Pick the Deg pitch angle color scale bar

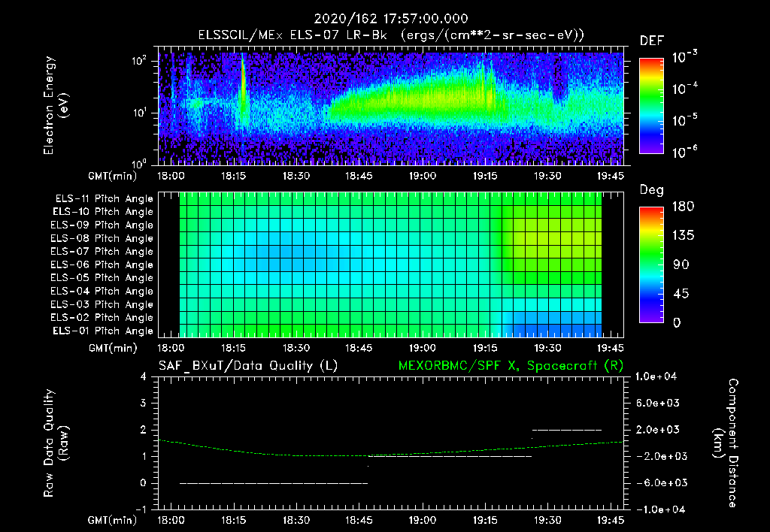652,265
